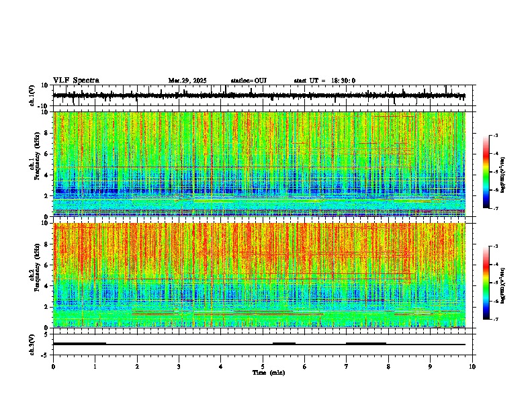The height and width of the screenshot is (411, 532).
Task: Click time axis tick label 10
Action: pos(472,367)
